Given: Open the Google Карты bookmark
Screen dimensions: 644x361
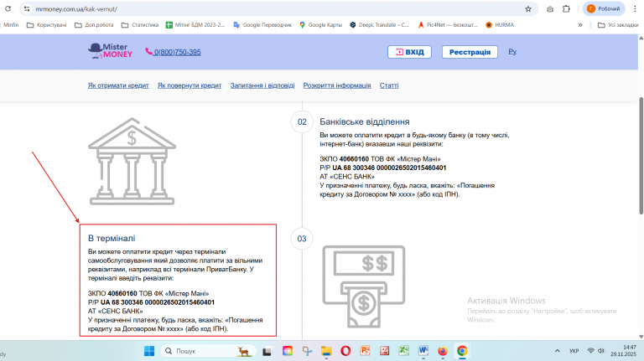Looking at the screenshot, I should tap(320, 25).
